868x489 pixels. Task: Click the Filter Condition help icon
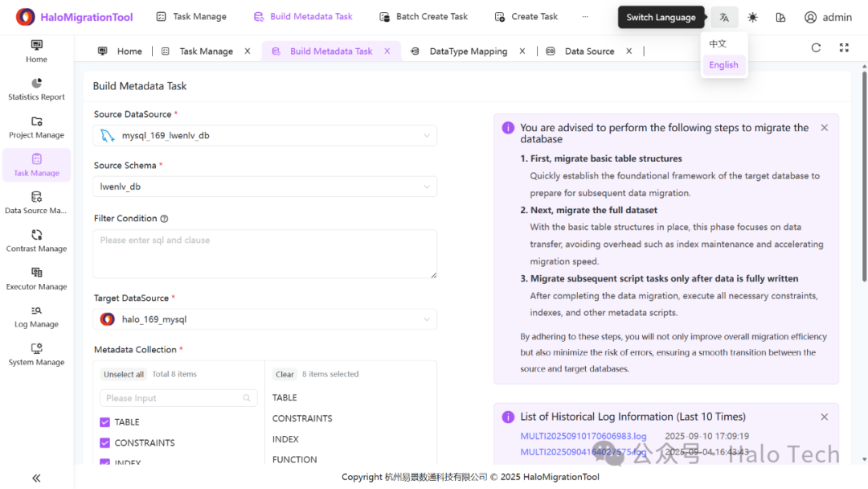(x=165, y=219)
